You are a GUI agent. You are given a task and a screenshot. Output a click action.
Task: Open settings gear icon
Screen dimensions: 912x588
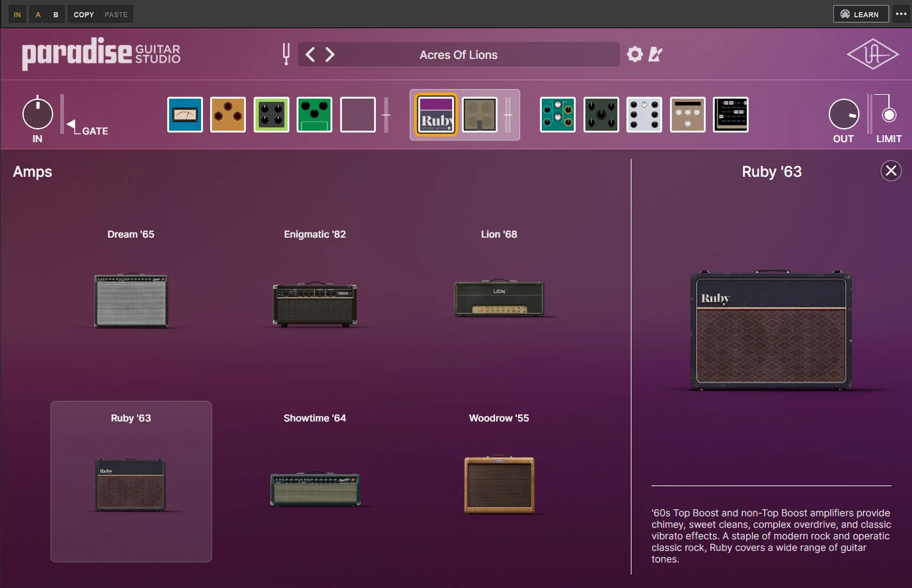click(635, 54)
